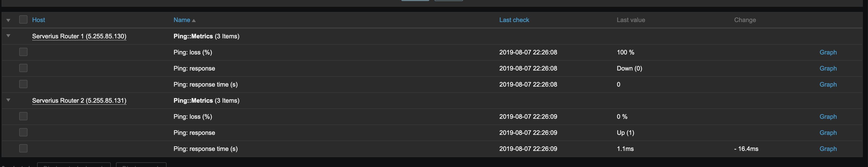
Task: Show Graph for Router 2 1.1ms response time
Action: pyautogui.click(x=828, y=149)
